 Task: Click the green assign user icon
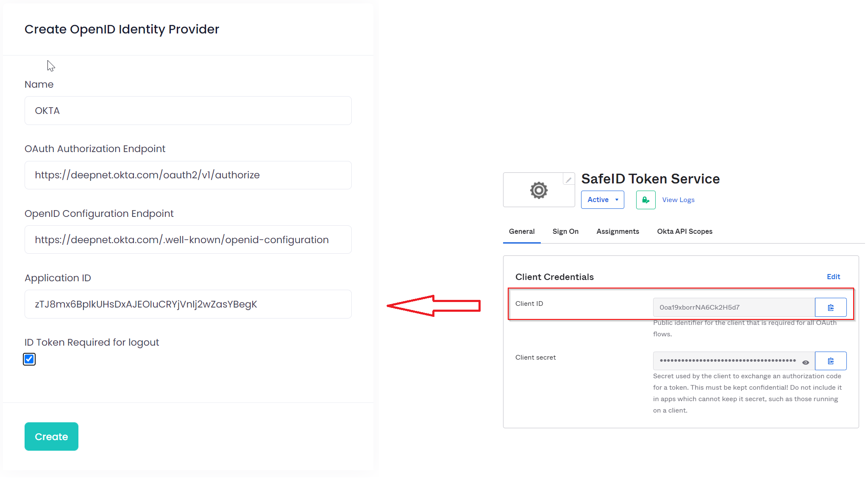click(645, 200)
